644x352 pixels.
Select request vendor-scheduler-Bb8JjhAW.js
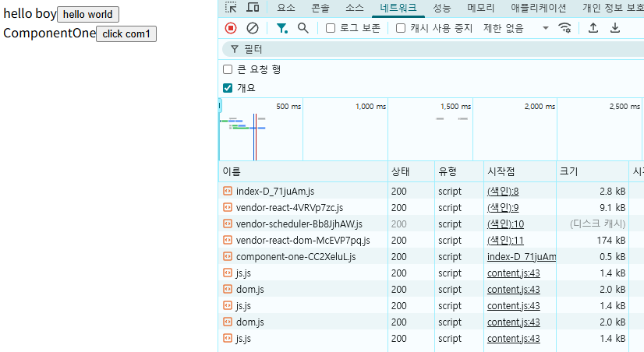click(299, 224)
